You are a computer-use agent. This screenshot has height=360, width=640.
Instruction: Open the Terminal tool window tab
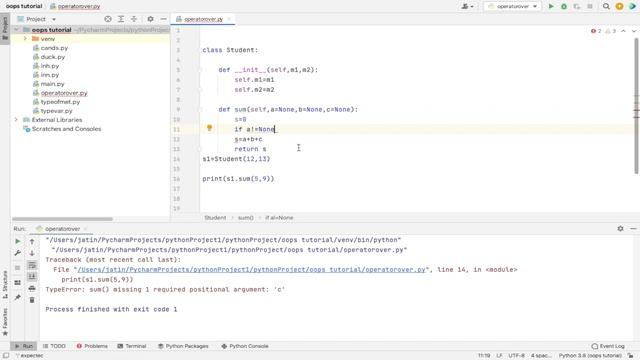(131, 346)
